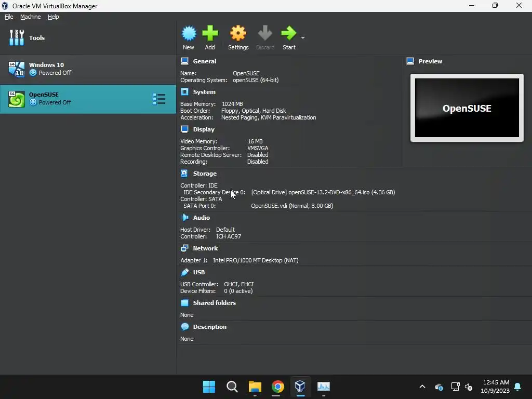Screen dimensions: 532x399
Task: Click the Storage disk icon
Action: (184, 173)
